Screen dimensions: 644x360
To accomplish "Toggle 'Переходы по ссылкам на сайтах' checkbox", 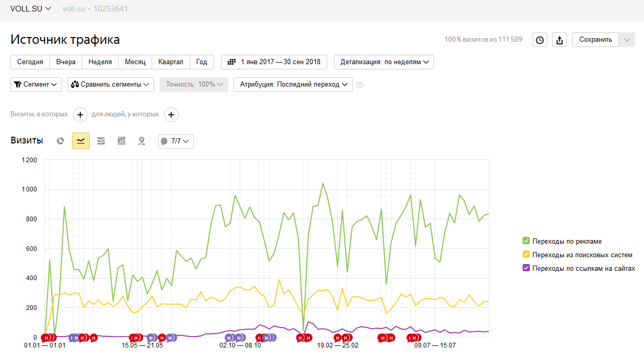I will [x=526, y=268].
